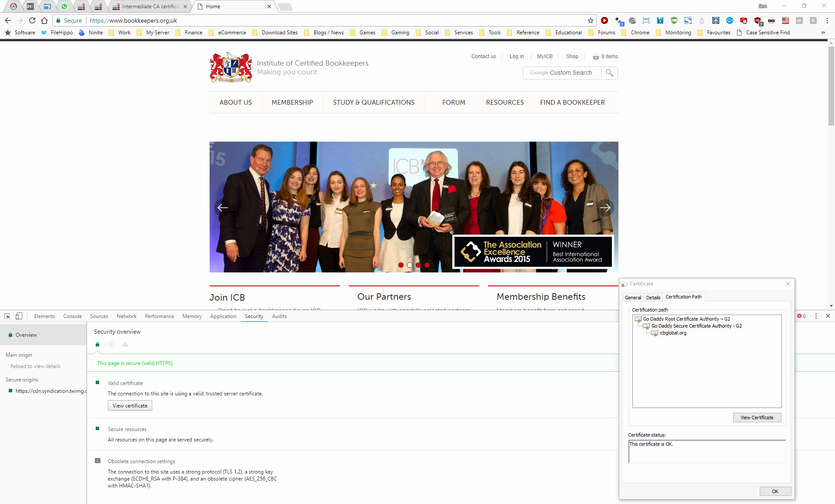Open the DevTools Audits tab
Screen dimensions: 835x504
[279, 316]
